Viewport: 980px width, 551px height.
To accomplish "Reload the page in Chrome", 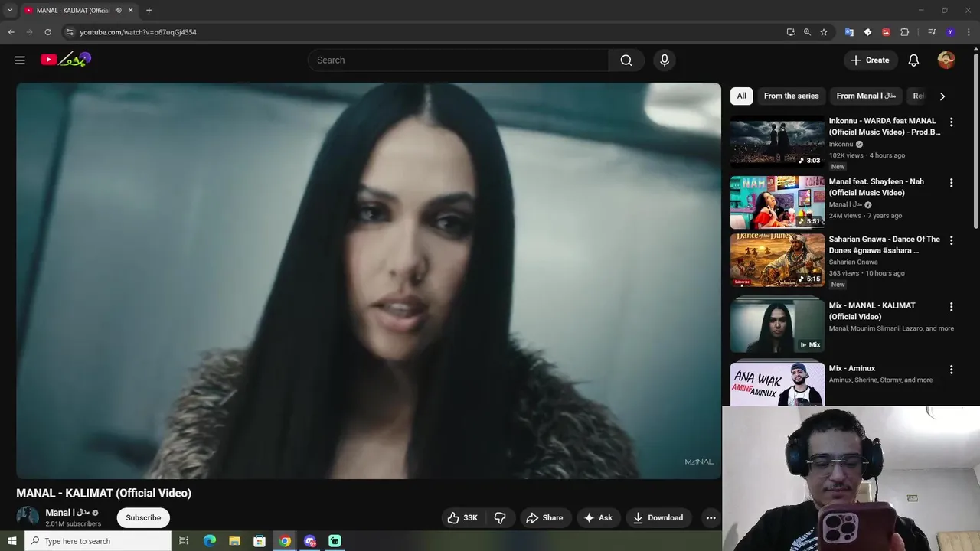I will pos(47,32).
